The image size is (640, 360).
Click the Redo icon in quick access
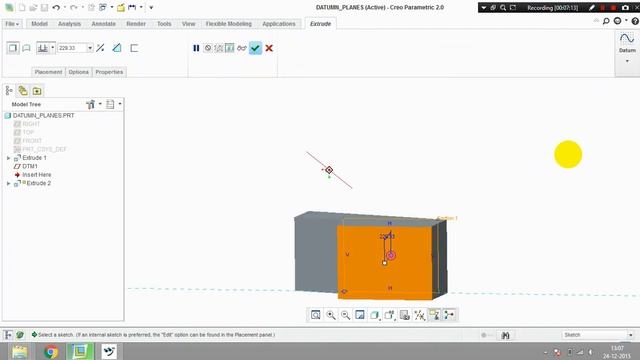click(74, 7)
